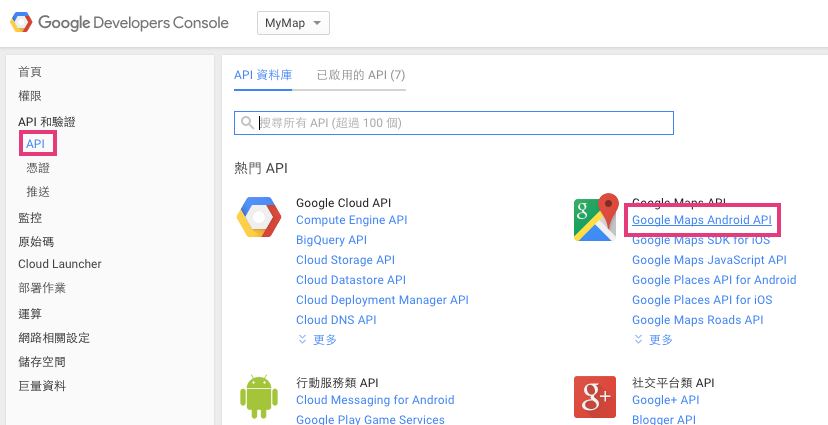The height and width of the screenshot is (425, 828).
Task: Select 憑證 in the sidebar
Action: pyautogui.click(x=38, y=168)
